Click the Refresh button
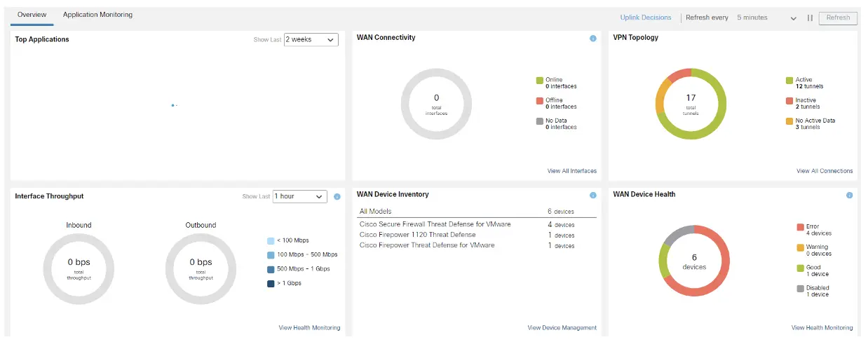 click(x=838, y=18)
